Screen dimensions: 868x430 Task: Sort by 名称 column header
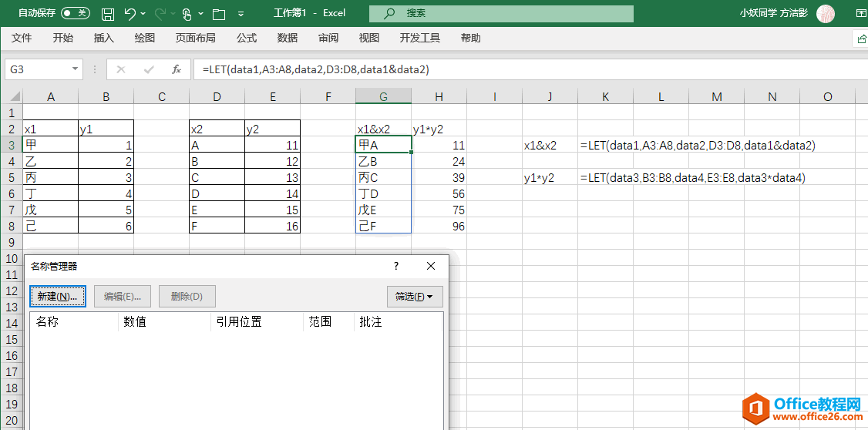[74, 321]
